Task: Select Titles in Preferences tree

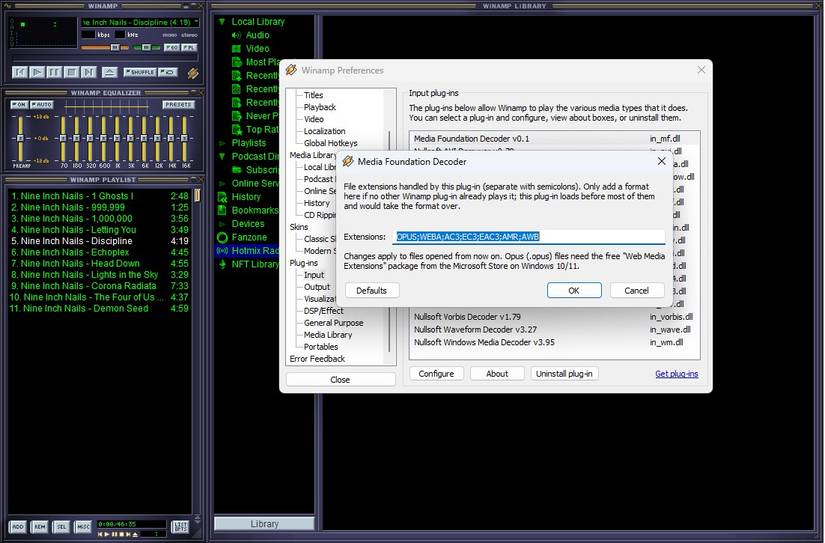Action: (313, 95)
